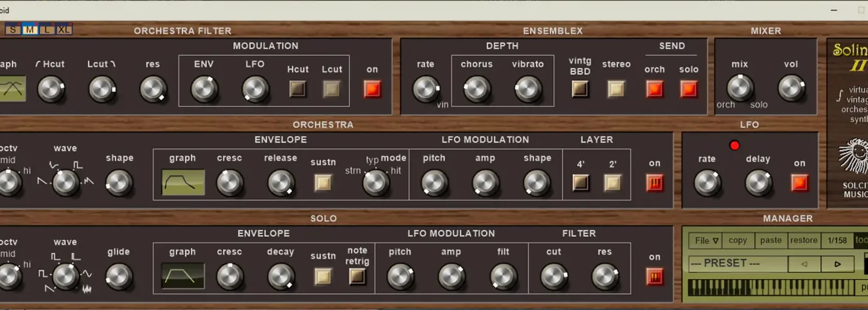Screen dimensions: 868x310
Task: Enable the 4' layer button
Action: pyautogui.click(x=580, y=183)
